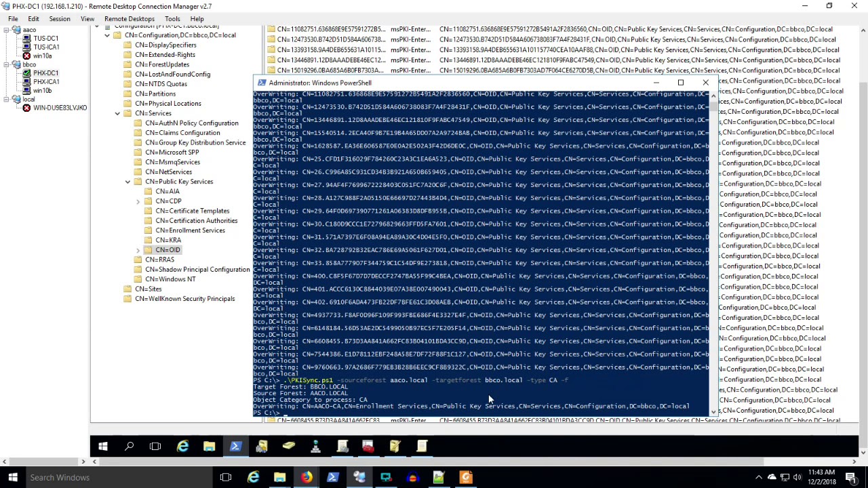The image size is (868, 488).
Task: Click the host volume speaker tray icon
Action: pos(797,477)
